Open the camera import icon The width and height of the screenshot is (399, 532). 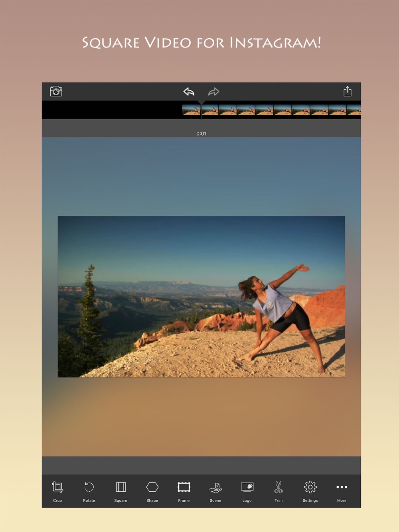click(56, 91)
